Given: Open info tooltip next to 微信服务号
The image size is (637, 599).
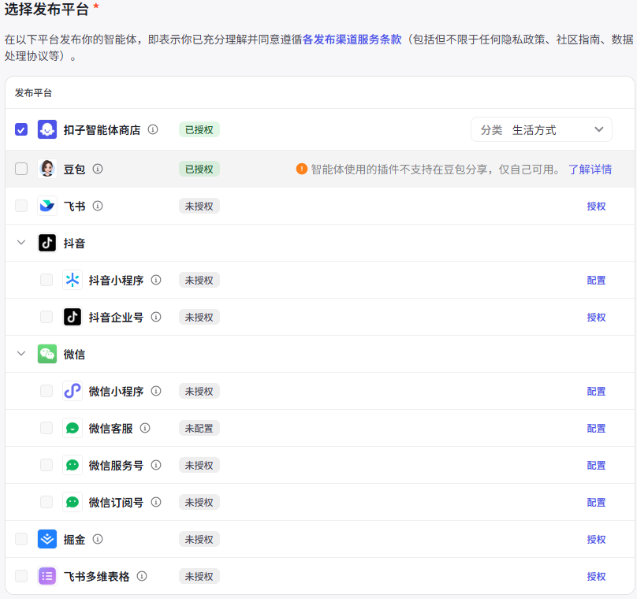Looking at the screenshot, I should point(156,465).
